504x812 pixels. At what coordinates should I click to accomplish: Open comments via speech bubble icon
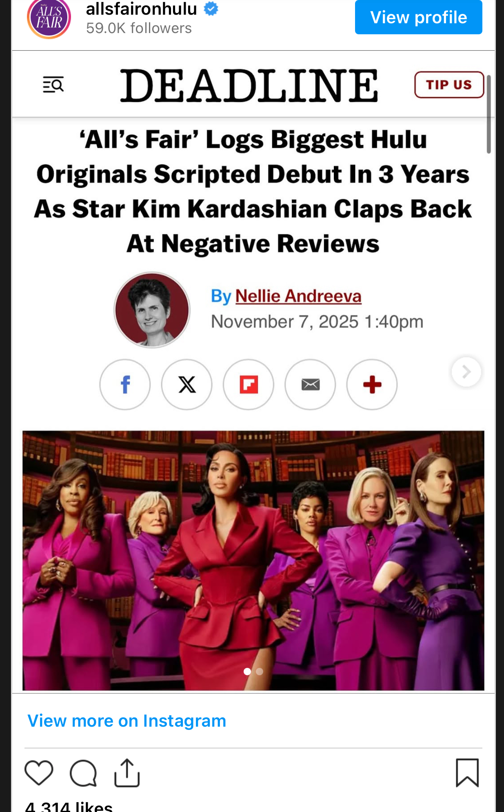83,773
